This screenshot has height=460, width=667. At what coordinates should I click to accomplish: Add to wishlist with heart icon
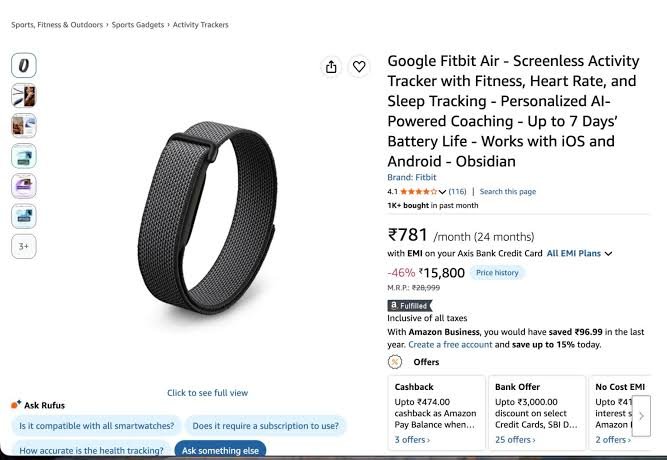[x=359, y=67]
